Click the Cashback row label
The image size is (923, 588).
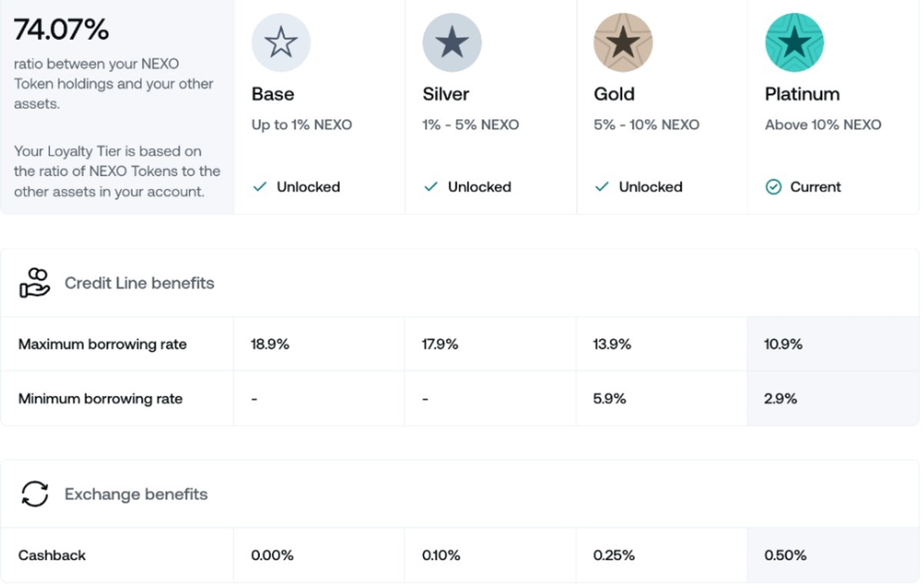click(52, 555)
